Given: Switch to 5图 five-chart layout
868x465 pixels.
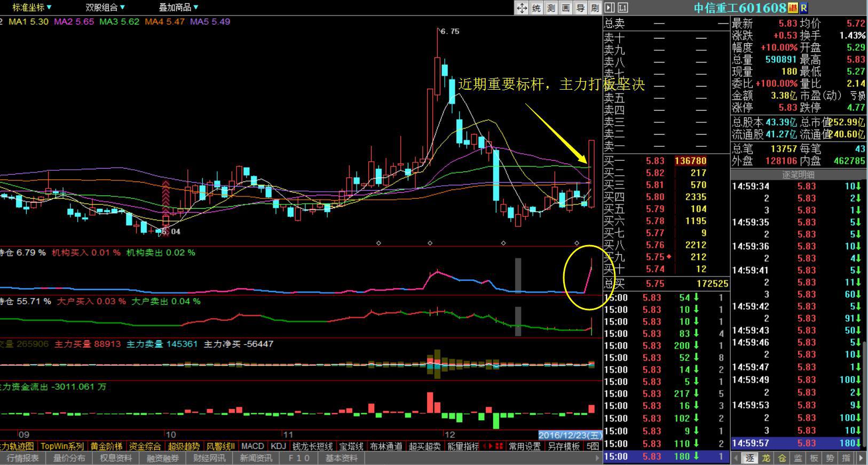Looking at the screenshot, I should pos(593,446).
